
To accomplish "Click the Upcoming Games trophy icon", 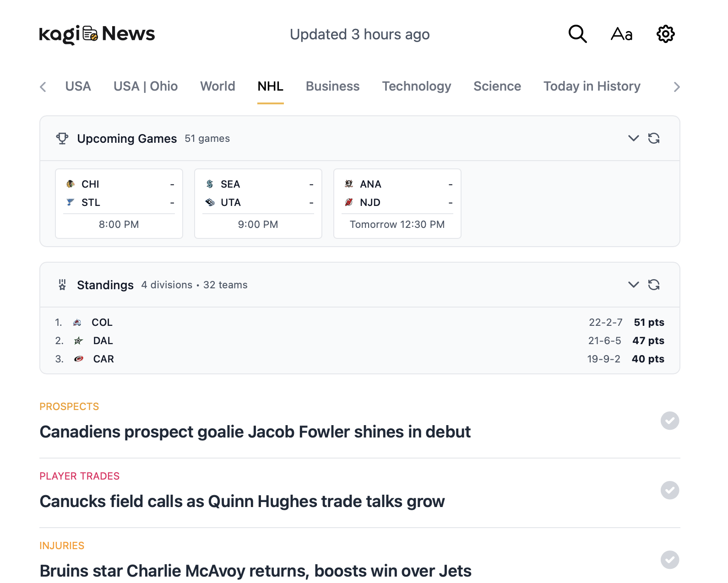I will [x=62, y=138].
